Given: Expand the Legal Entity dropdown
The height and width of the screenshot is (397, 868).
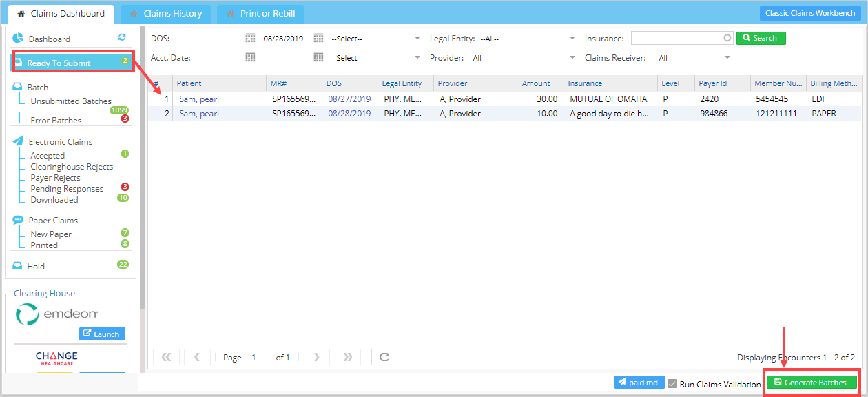Looking at the screenshot, I should click(x=572, y=39).
